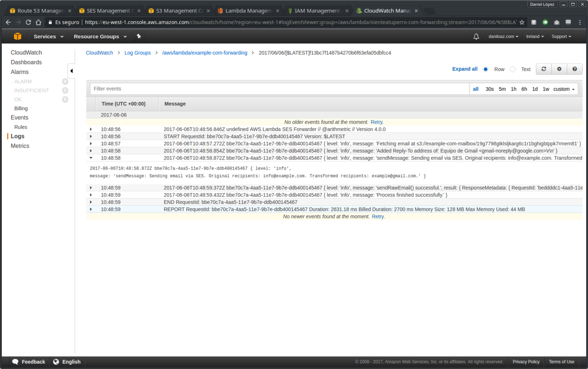
Task: Open the Feedback speech bubble icon
Action: [16, 362]
